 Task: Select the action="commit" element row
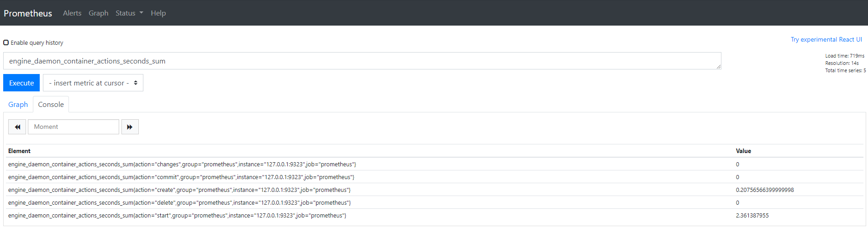click(x=435, y=177)
